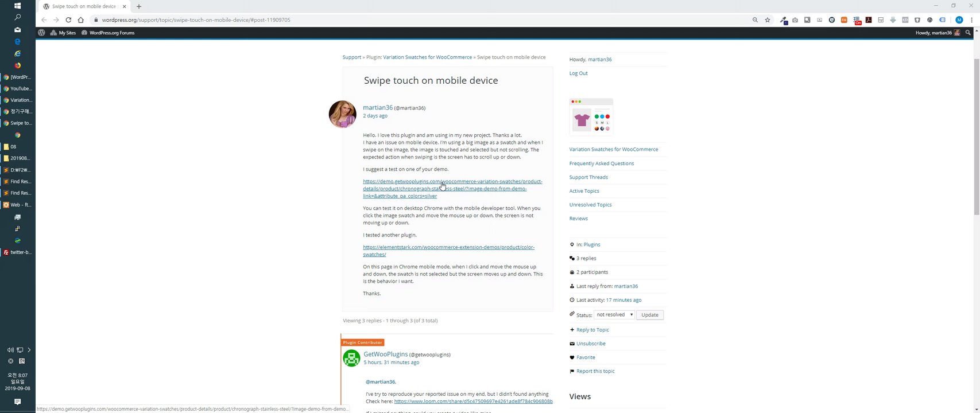
Task: Open Frequently Asked Questions link
Action: point(602,163)
